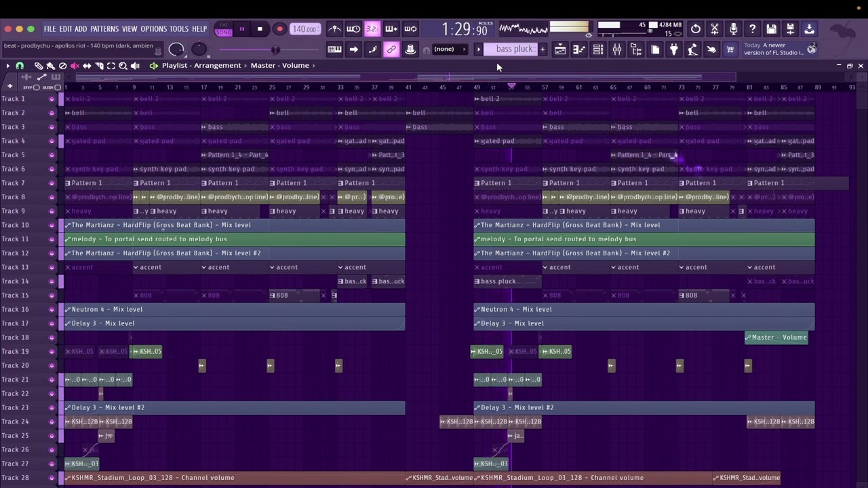Open the undo history circular arrow icon
The height and width of the screenshot is (488, 868).
tap(696, 29)
